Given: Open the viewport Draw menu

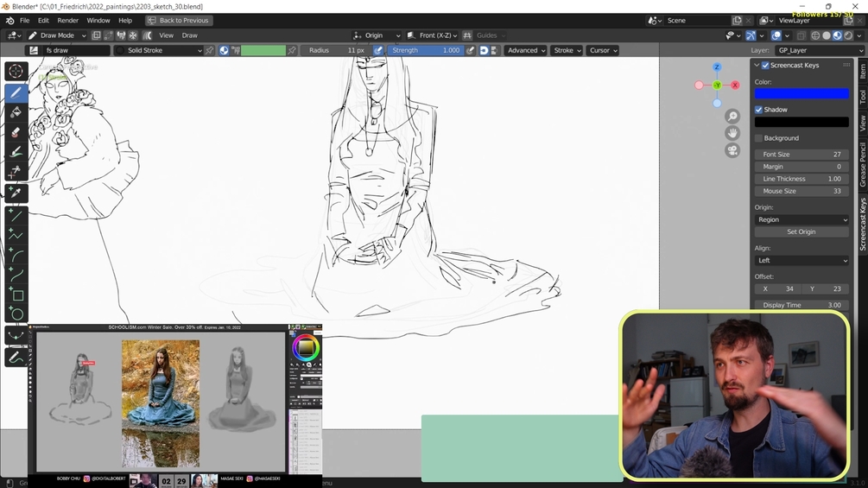Looking at the screenshot, I should point(189,35).
